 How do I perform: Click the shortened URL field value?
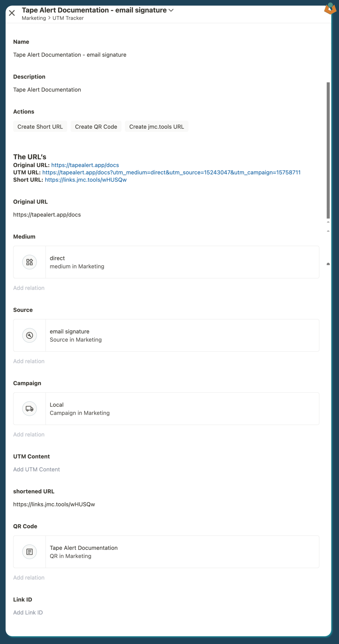coord(54,504)
